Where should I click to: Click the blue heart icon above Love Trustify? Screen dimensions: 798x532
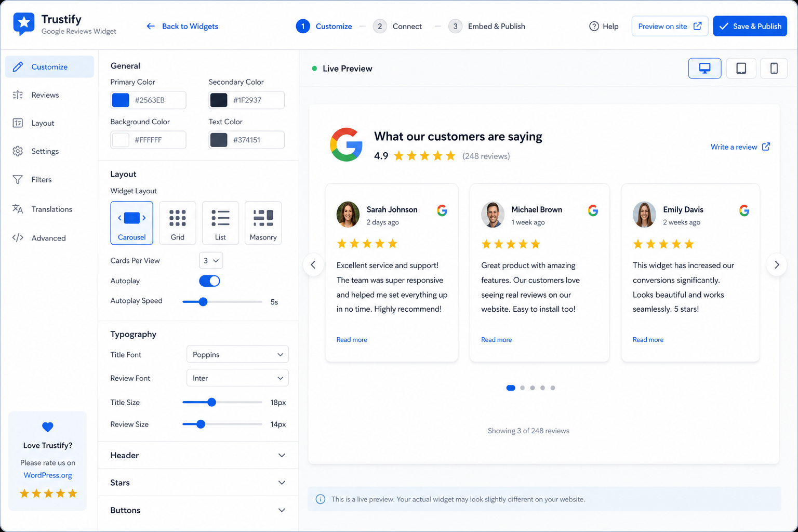pyautogui.click(x=48, y=427)
